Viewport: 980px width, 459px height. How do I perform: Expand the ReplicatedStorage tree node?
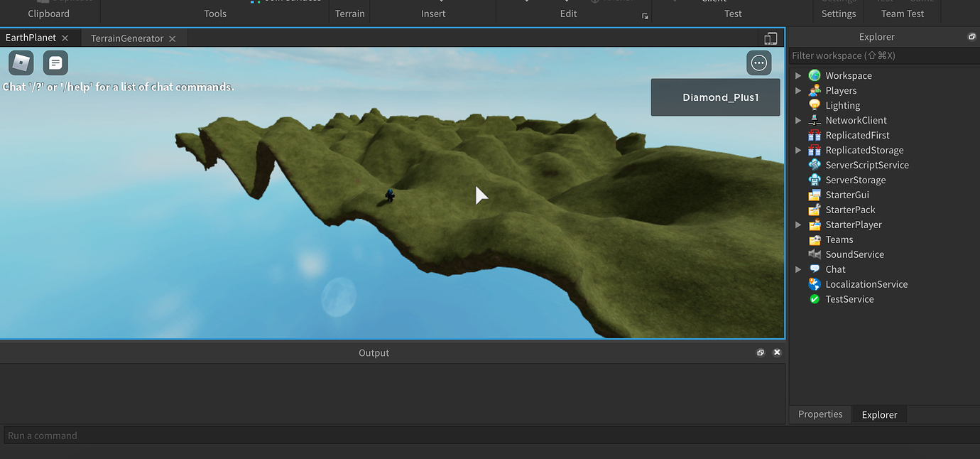798,149
